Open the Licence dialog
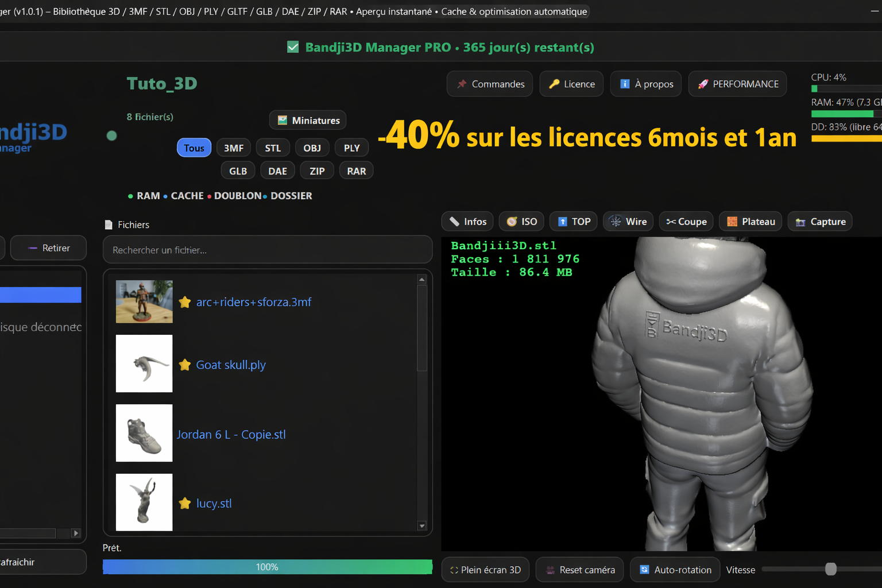882x588 pixels. point(571,84)
